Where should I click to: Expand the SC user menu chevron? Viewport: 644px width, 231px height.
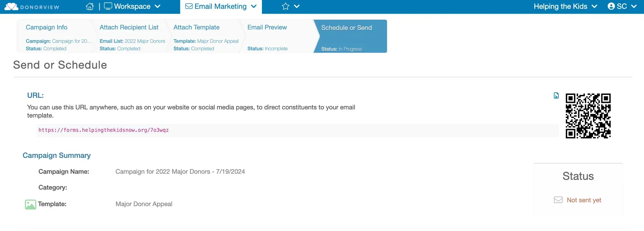634,6
